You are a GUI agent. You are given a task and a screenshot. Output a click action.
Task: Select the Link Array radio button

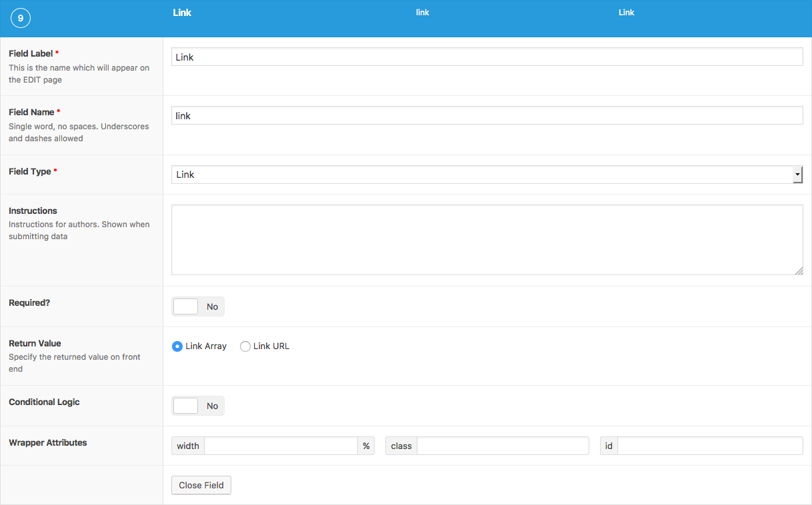[177, 346]
